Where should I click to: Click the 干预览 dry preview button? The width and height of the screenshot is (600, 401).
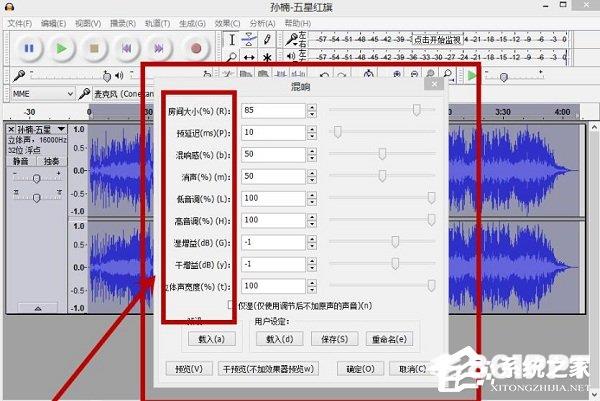268,369
